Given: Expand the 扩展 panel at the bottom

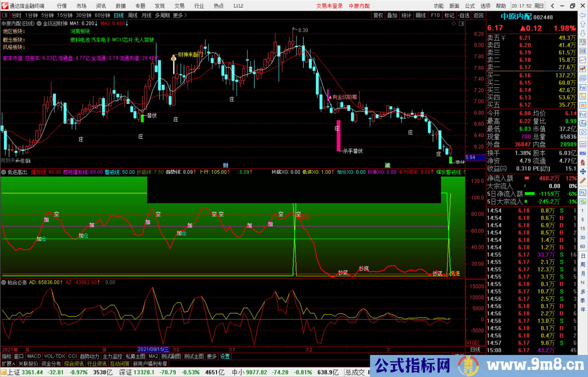Looking at the screenshot, I should pyautogui.click(x=8, y=364).
